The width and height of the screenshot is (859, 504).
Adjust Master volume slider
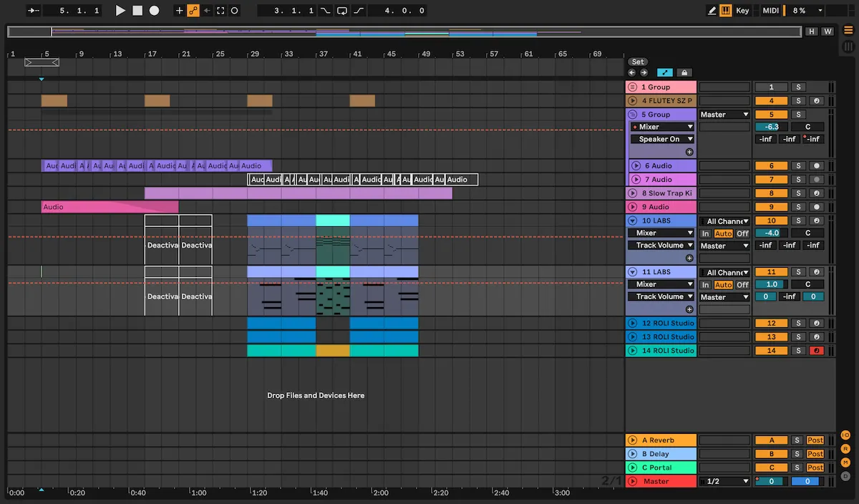click(x=772, y=481)
